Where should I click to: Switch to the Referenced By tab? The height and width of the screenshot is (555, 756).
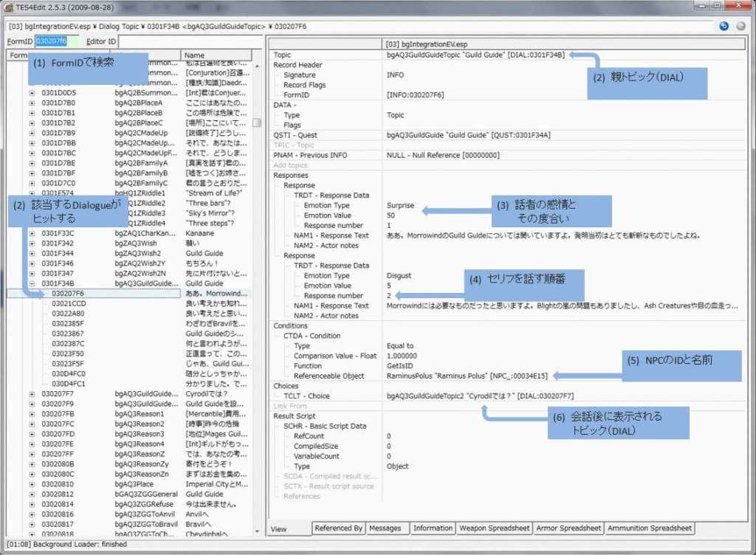[338, 528]
